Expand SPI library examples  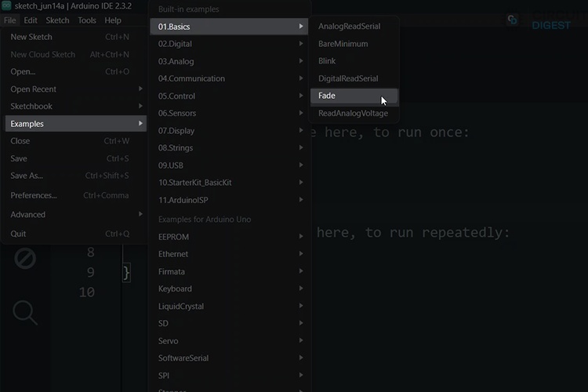pos(229,376)
